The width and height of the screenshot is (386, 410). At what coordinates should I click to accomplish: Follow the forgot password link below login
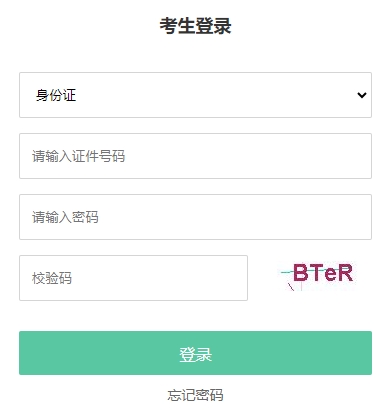coord(195,395)
